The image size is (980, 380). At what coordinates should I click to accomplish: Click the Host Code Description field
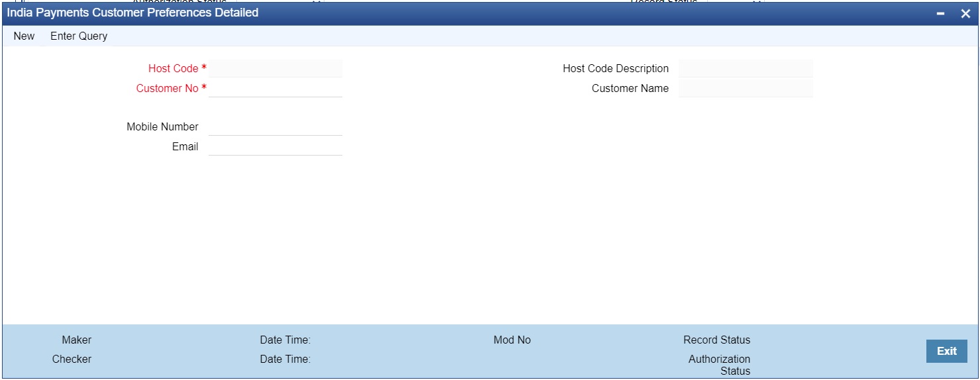pos(746,68)
